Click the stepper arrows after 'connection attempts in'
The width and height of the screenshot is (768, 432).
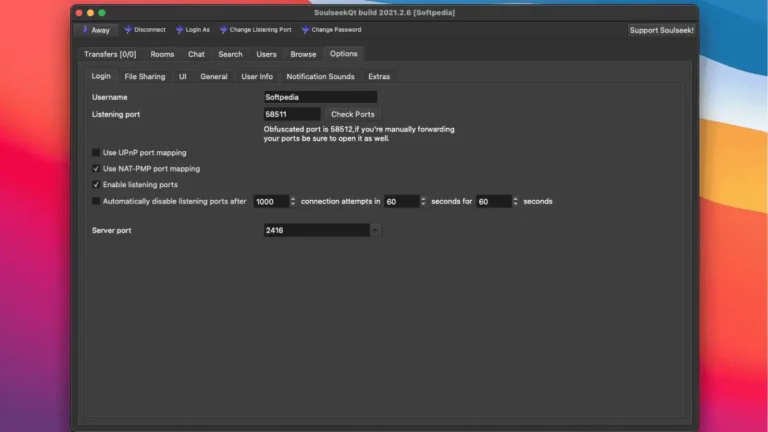point(423,201)
